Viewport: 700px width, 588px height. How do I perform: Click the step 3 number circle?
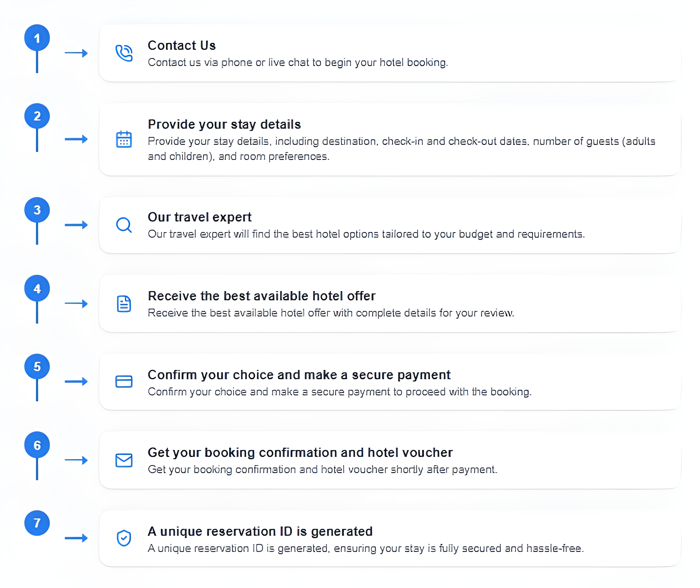[37, 210]
